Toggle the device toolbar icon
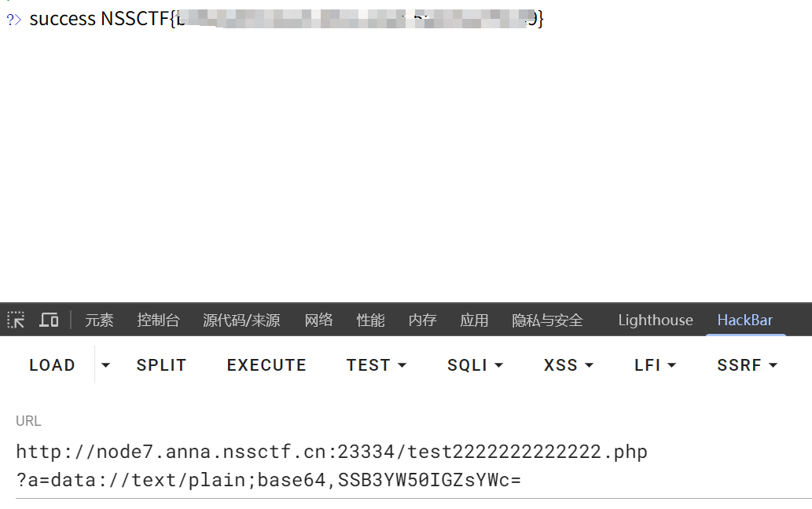The height and width of the screenshot is (509, 812). [50, 320]
